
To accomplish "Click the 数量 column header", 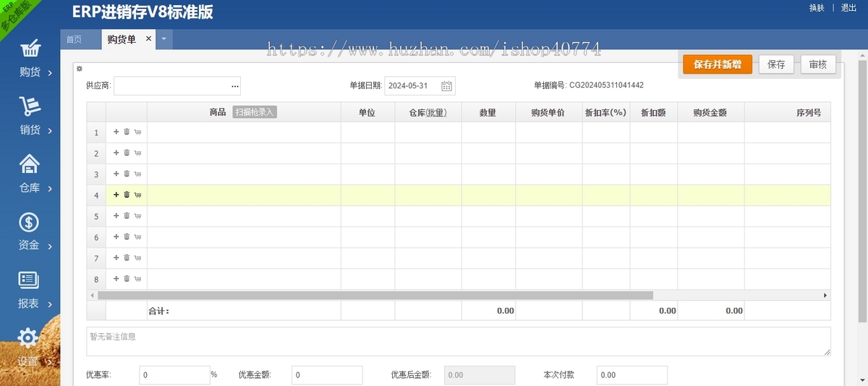I will point(488,113).
